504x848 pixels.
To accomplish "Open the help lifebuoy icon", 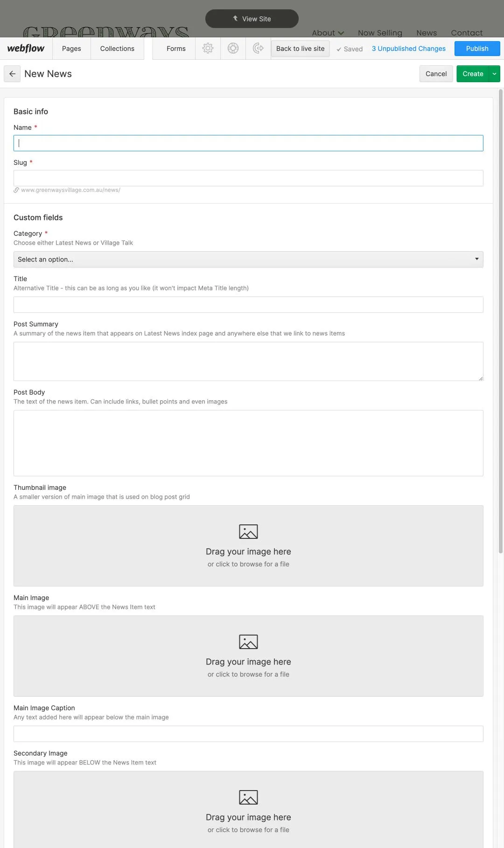I will tap(233, 48).
